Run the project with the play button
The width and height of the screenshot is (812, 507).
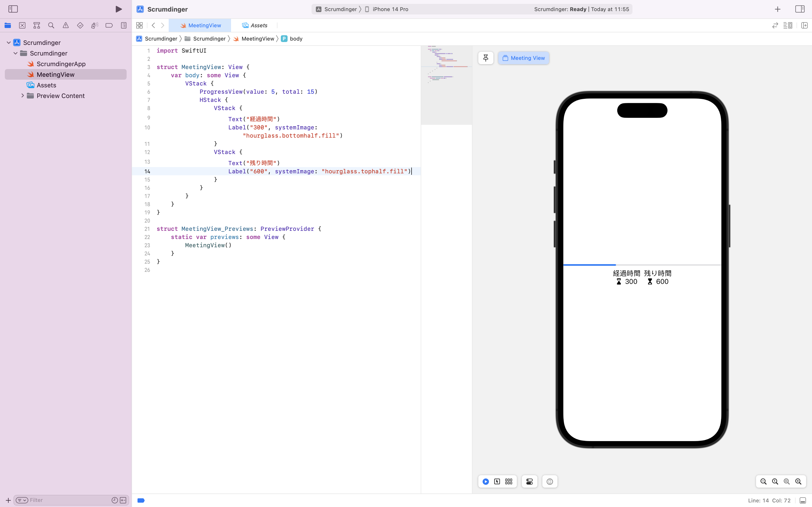coord(118,9)
